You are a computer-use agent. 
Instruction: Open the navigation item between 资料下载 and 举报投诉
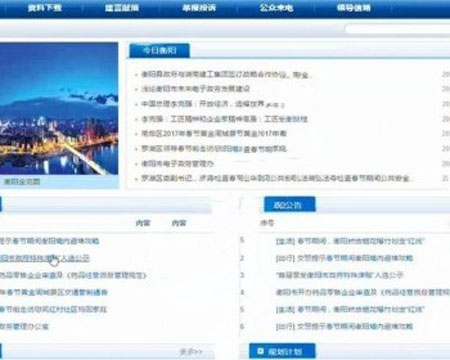point(122,8)
